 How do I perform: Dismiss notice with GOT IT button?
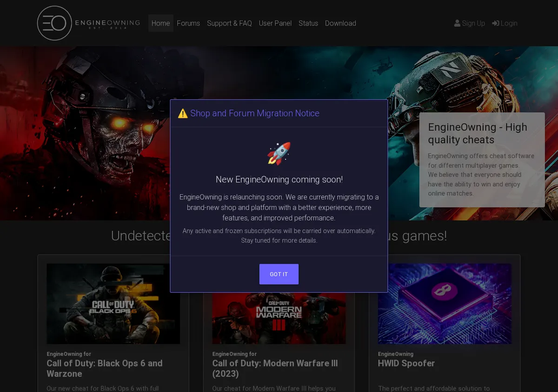(x=279, y=274)
